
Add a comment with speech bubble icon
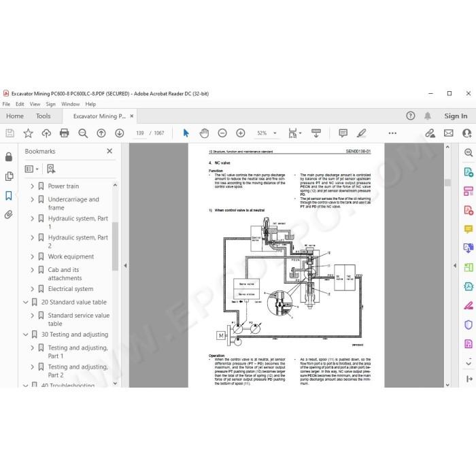point(343,133)
